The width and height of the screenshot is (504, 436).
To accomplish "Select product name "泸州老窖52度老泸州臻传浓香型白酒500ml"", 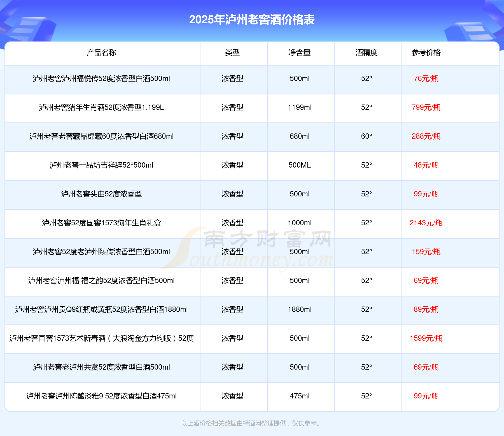I will coord(101,252).
